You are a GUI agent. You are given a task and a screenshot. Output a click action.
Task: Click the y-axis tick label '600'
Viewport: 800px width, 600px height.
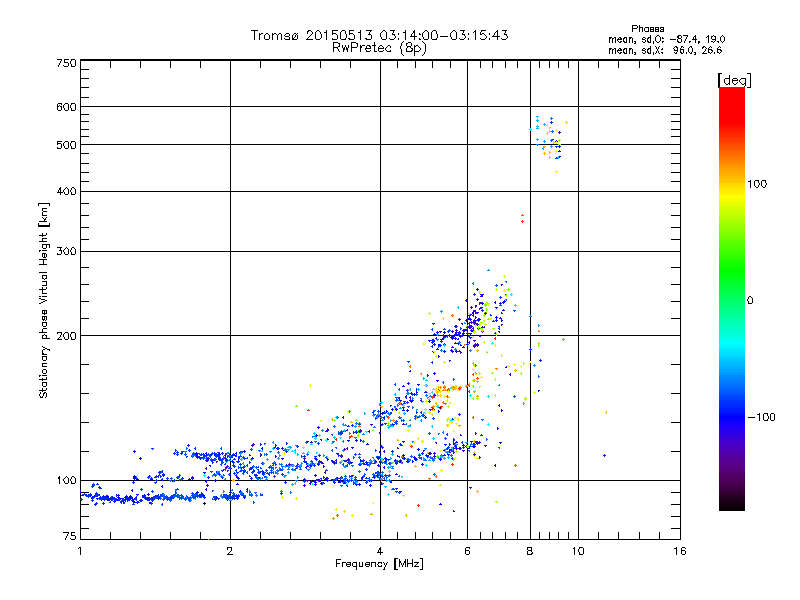(66, 107)
